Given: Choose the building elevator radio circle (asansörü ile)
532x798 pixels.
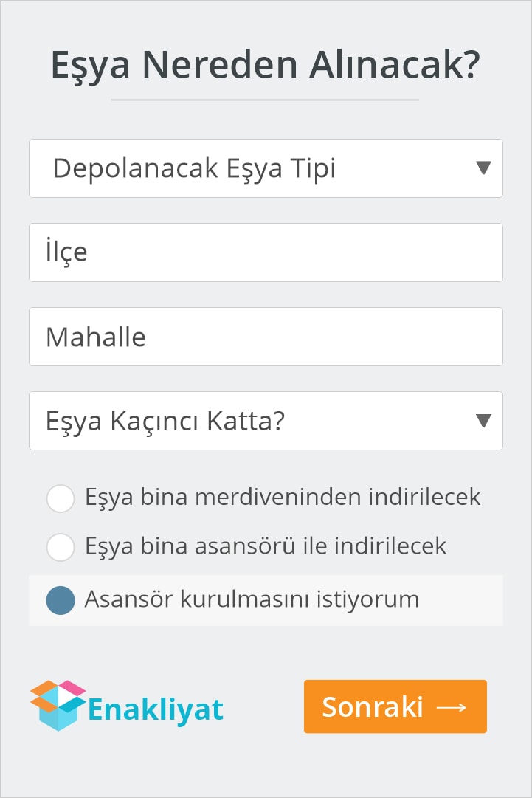Looking at the screenshot, I should (61, 547).
